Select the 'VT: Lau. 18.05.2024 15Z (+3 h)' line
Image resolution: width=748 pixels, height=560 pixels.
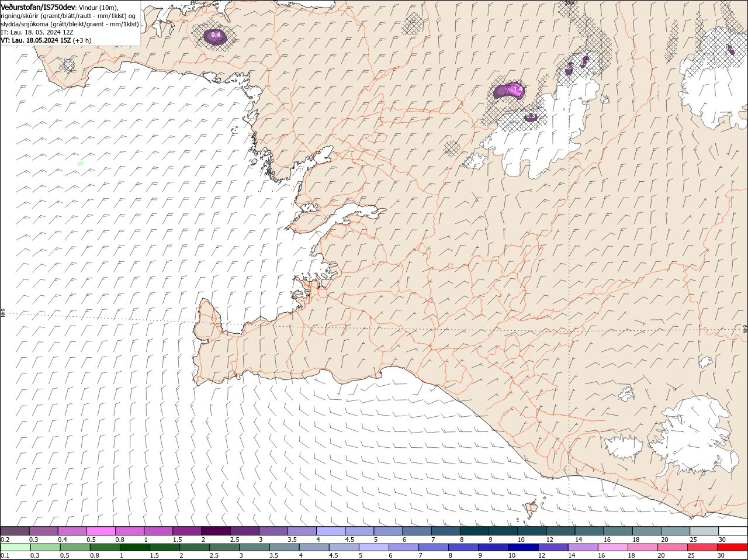[x=46, y=40]
